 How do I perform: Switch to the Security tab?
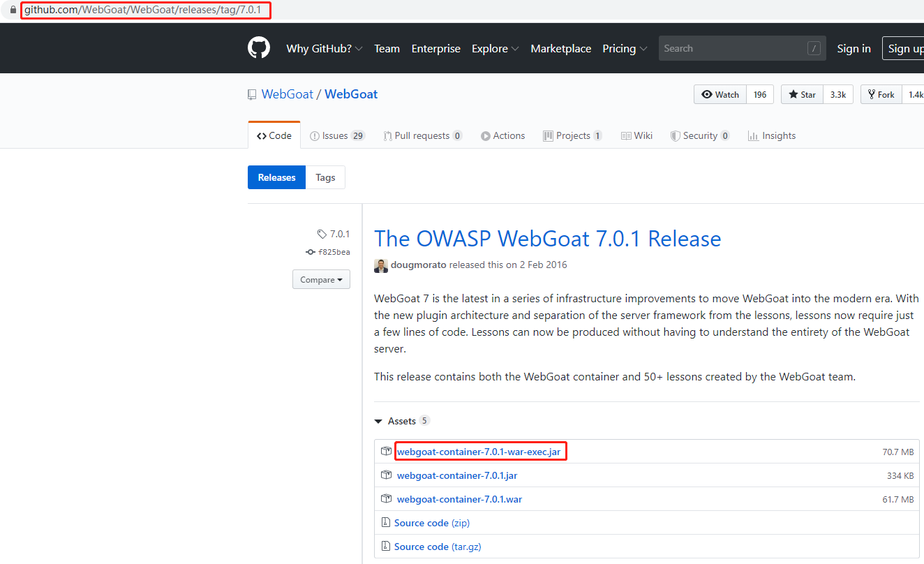pyautogui.click(x=700, y=135)
